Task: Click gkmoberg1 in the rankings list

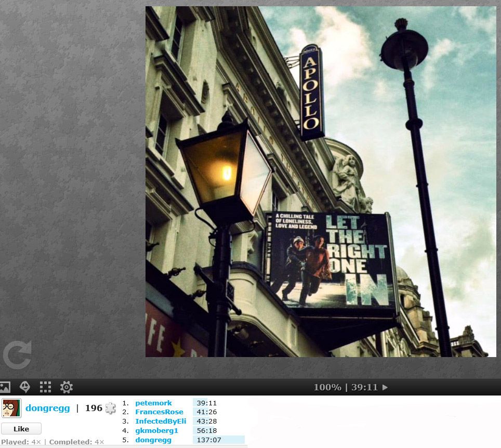Action: tap(156, 431)
